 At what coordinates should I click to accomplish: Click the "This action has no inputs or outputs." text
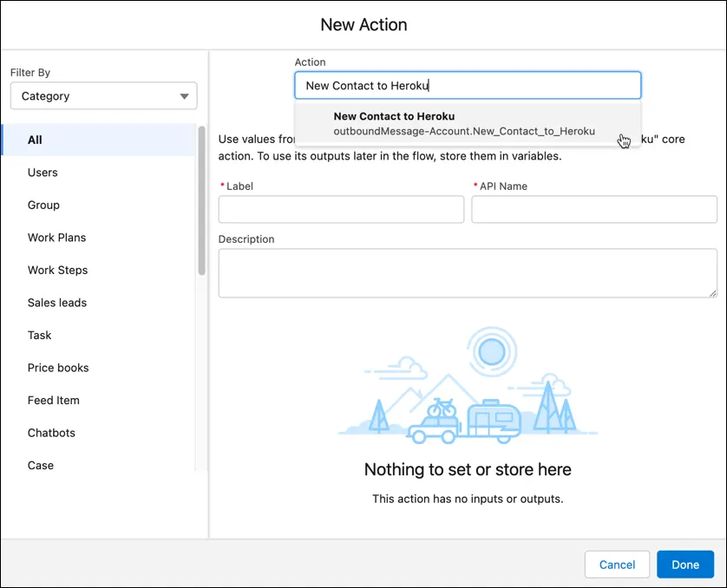point(468,499)
